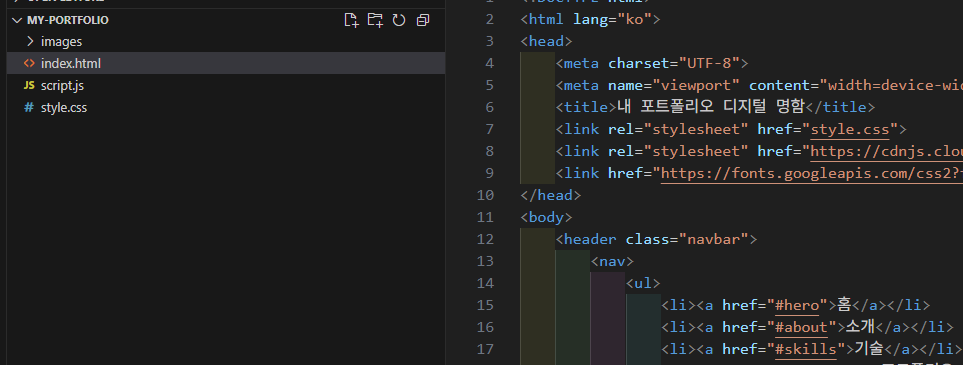This screenshot has width=963, height=365.
Task: Click the title text 내 포트폴리오 디지털 명함
Action: (711, 107)
